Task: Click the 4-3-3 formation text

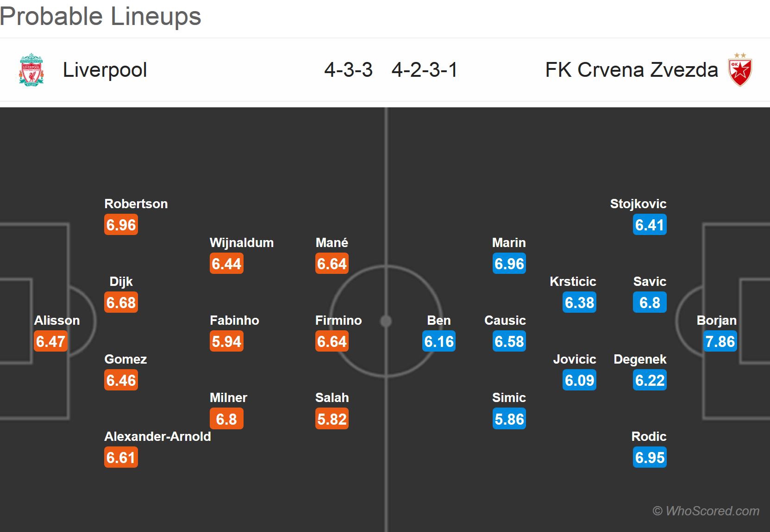Action: [348, 70]
